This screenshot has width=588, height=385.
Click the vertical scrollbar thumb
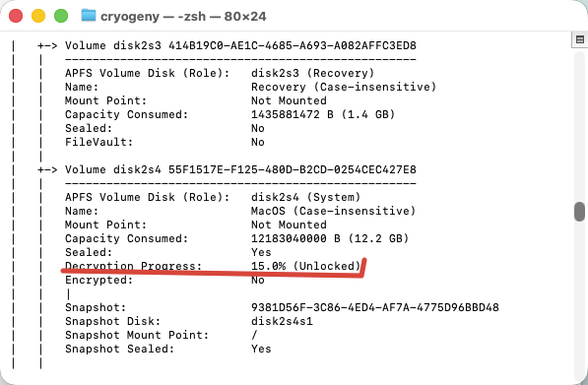coord(579,212)
